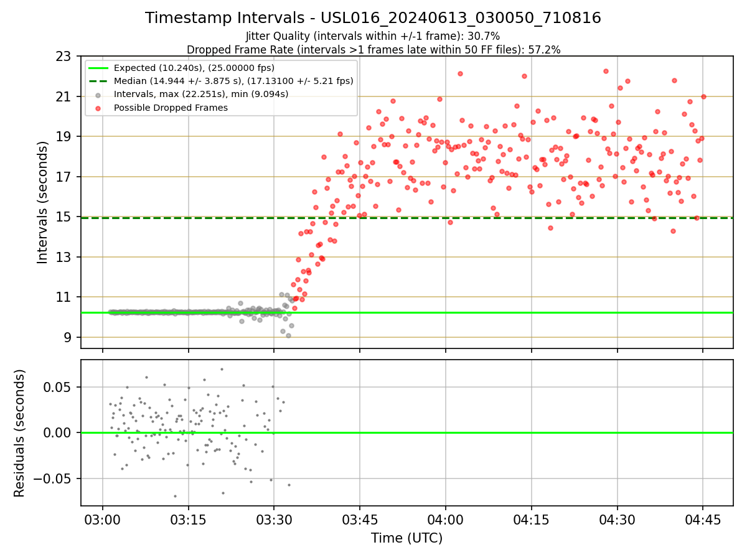
Task: Click the 15 tick on the intervals axis
Action: point(64,217)
